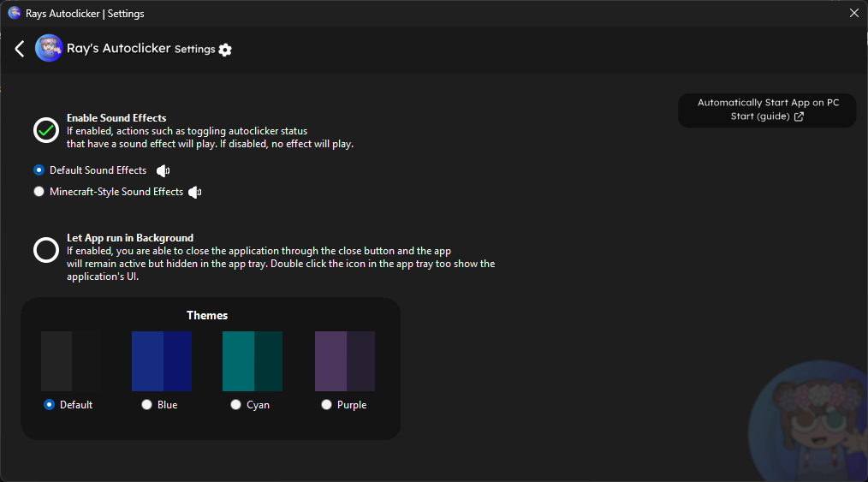Select the Default theme radio button

click(x=50, y=405)
